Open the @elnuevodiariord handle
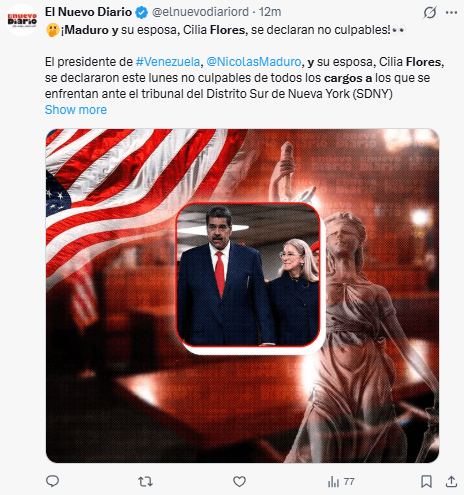The image size is (464, 495). (200, 12)
